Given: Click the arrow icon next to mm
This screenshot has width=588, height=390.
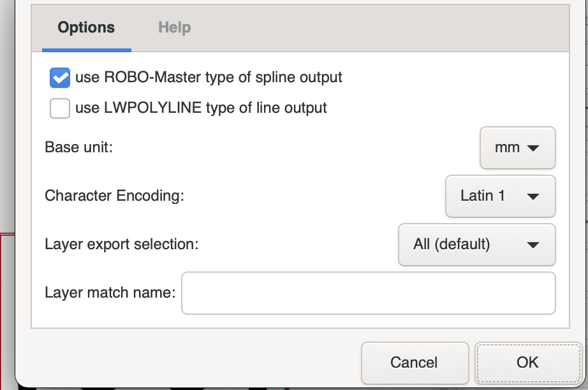Looking at the screenshot, I should [x=533, y=148].
